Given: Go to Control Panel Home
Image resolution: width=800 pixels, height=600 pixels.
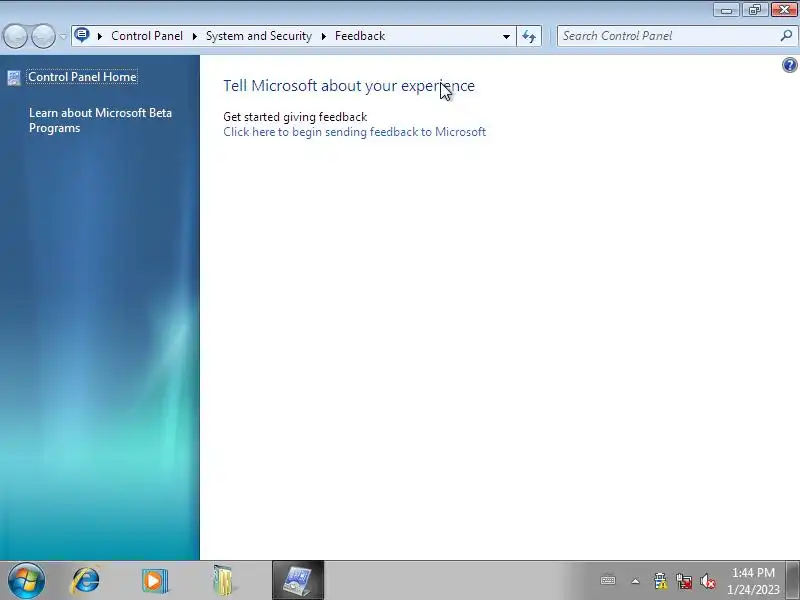Looking at the screenshot, I should pyautogui.click(x=82, y=77).
